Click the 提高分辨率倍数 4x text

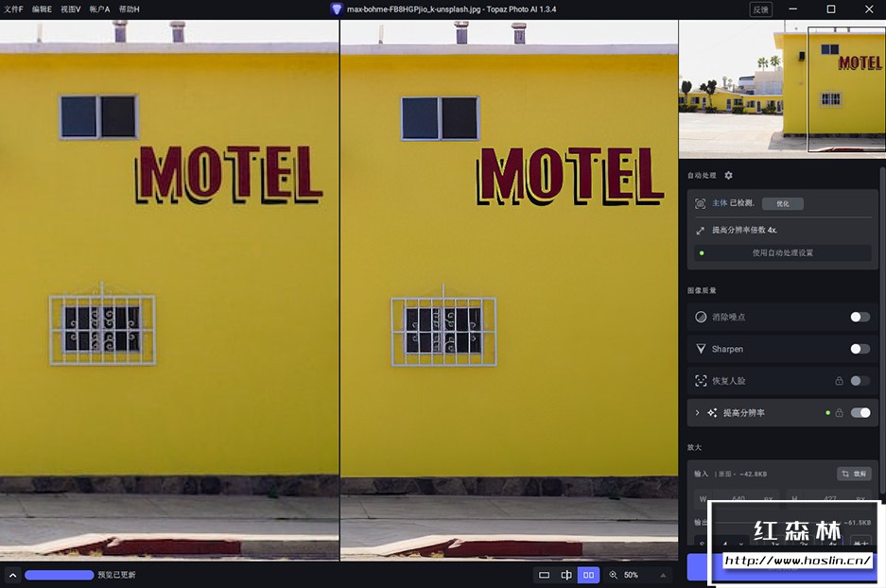(x=744, y=230)
